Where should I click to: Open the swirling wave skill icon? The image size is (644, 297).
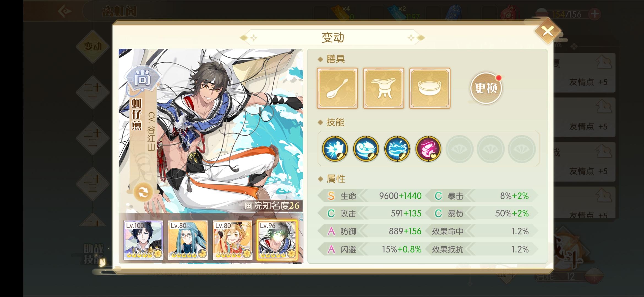pos(366,149)
